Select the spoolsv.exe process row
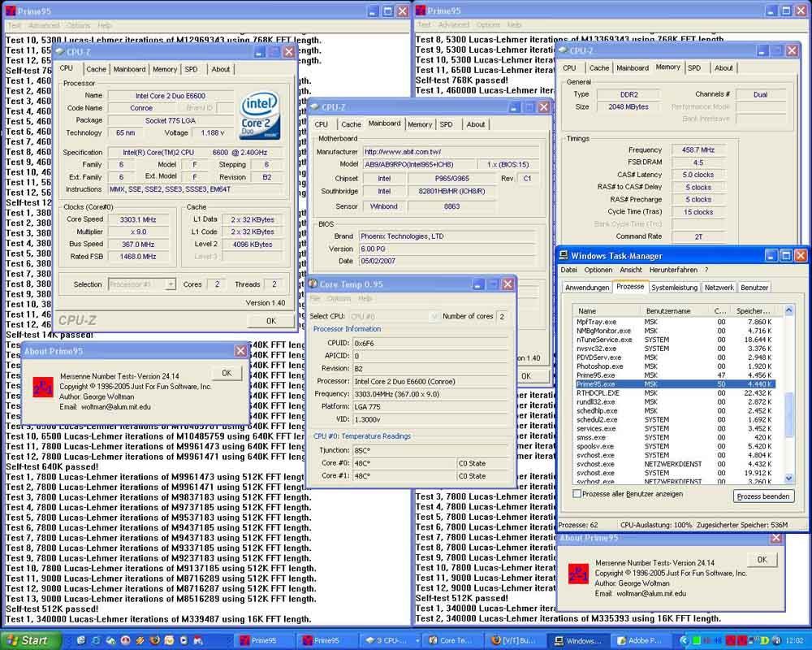Viewport: 812px width, 650px height. pyautogui.click(x=676, y=446)
